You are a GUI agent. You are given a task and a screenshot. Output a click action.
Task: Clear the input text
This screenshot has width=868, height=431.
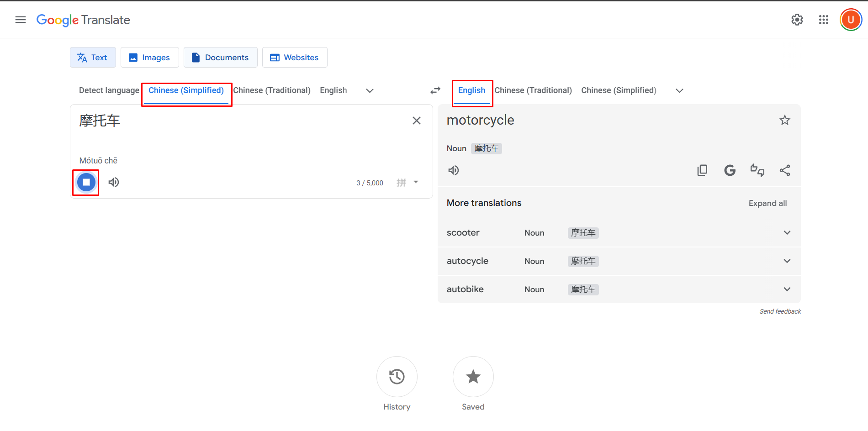tap(416, 120)
